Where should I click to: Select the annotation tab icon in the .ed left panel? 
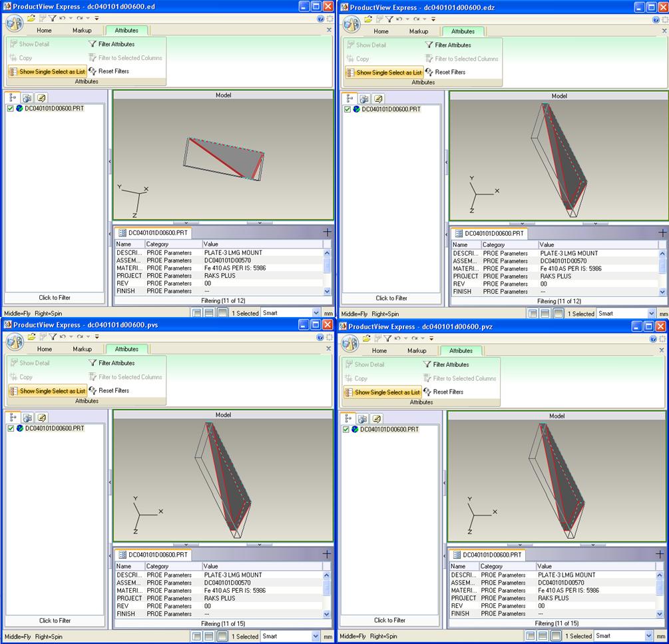point(41,98)
